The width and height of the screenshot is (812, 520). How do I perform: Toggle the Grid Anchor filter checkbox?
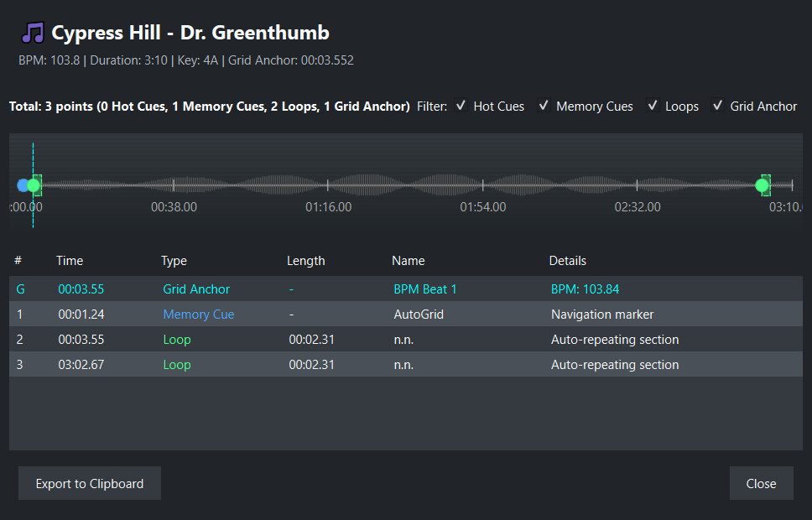(x=718, y=106)
